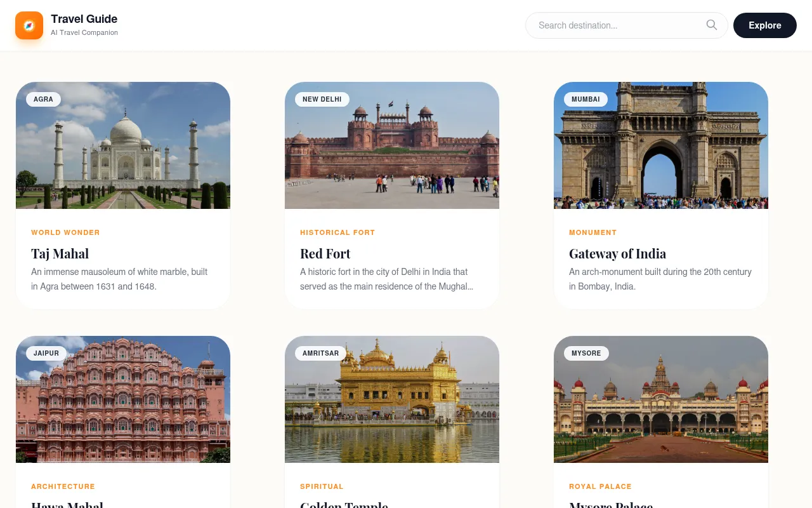Click the NEW DELHI location badge
Screen dimensions: 812x508
(x=322, y=99)
